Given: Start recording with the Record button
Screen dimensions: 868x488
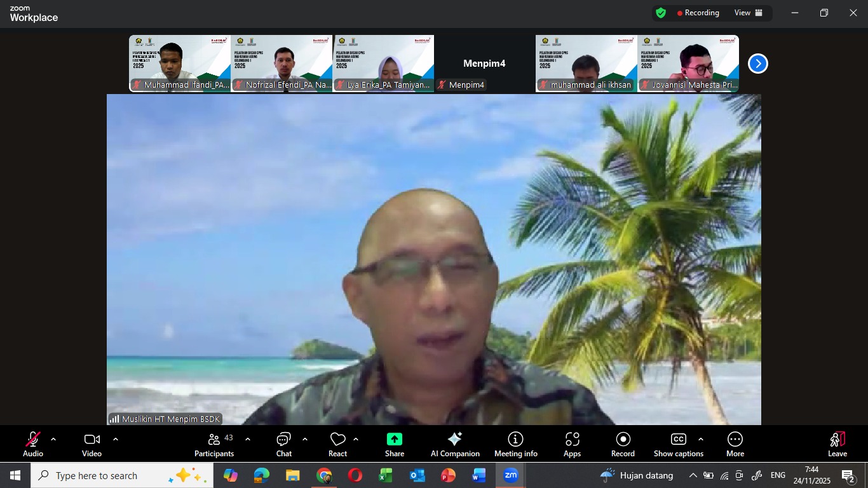Looking at the screenshot, I should click(623, 444).
